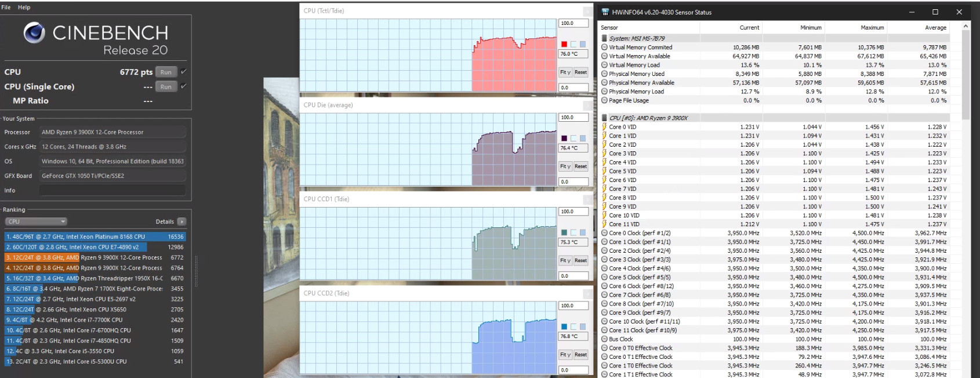Screen dimensions: 980x378
Task: Click the clock icon for Core 5 Clock (perf #5/5)
Action: (604, 277)
